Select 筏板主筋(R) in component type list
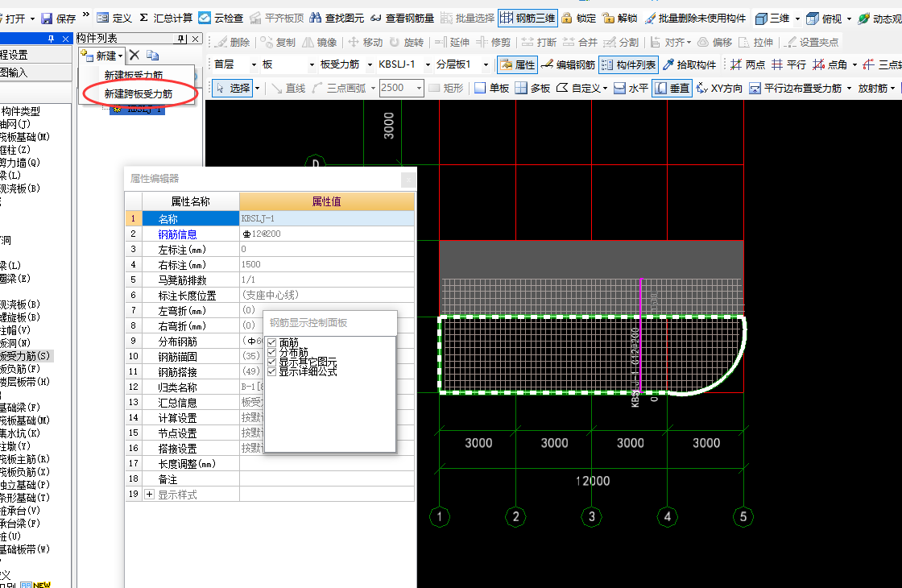The height and width of the screenshot is (588, 902). tap(25, 460)
